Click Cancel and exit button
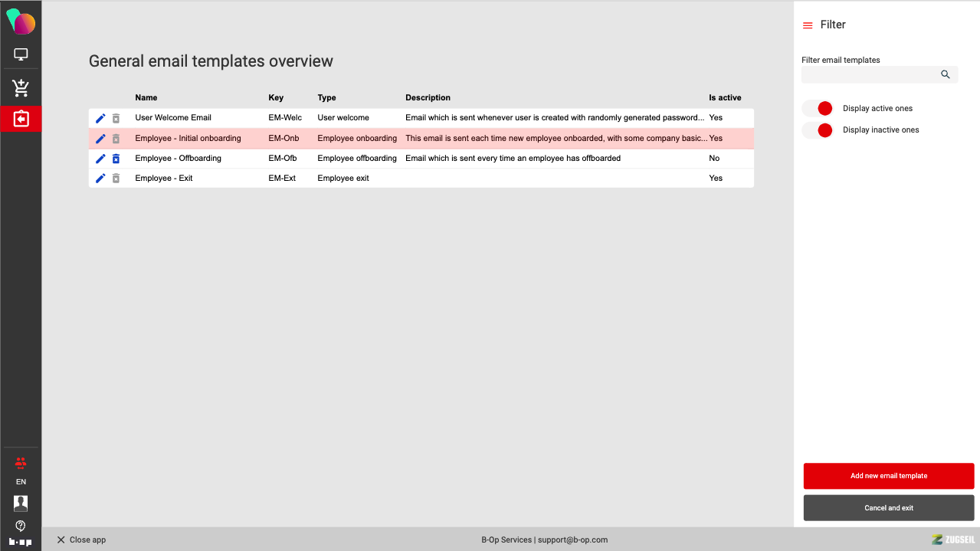 click(x=889, y=508)
